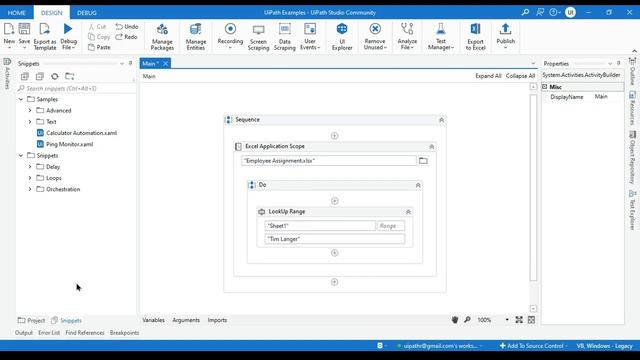Screen dimensions: 640x360
Task: Expand the Orchestration folder
Action: coord(30,189)
